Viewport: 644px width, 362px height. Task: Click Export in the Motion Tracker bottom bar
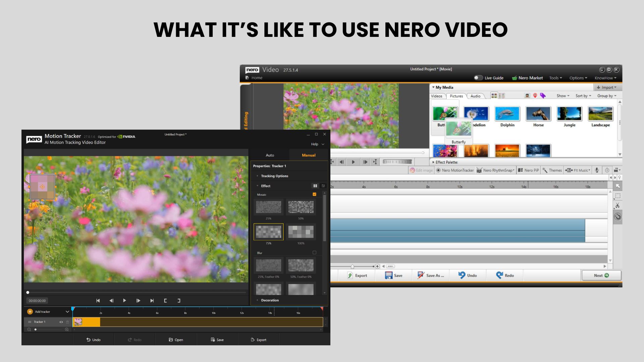258,340
